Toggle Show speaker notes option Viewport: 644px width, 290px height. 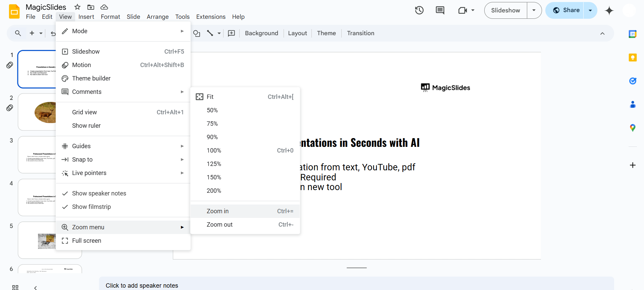tap(99, 193)
